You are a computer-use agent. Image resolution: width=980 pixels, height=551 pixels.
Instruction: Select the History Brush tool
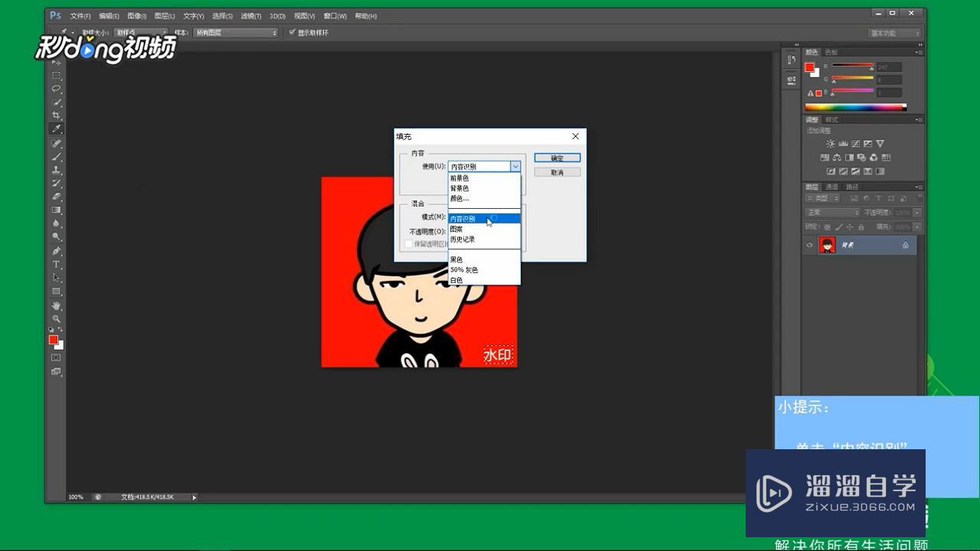pos(57,183)
